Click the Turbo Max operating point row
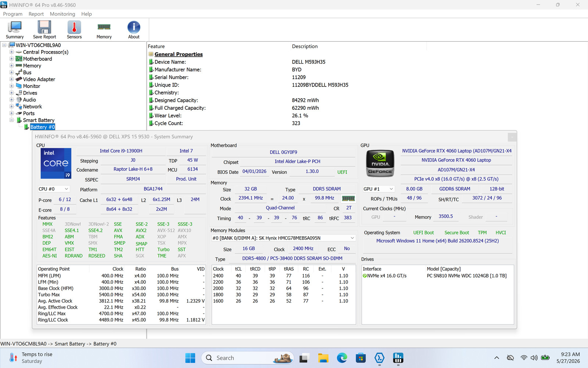 [x=121, y=295]
